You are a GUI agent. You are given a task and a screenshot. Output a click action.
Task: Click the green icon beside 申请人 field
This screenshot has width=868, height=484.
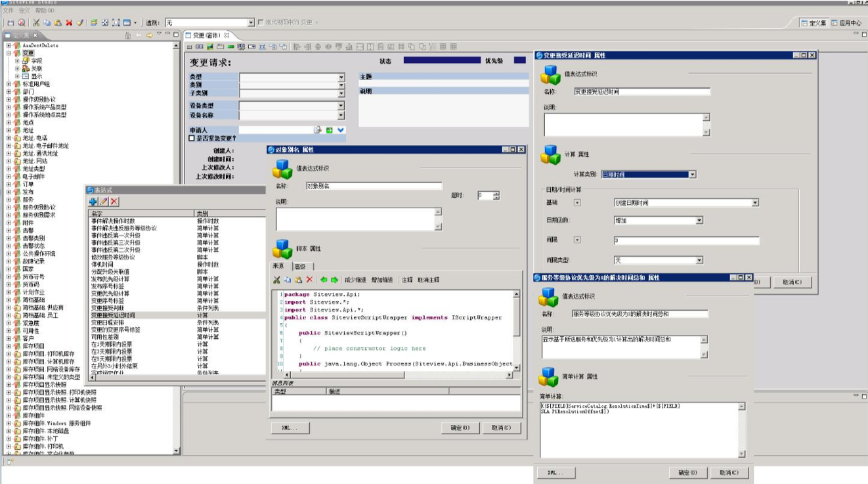coord(330,130)
